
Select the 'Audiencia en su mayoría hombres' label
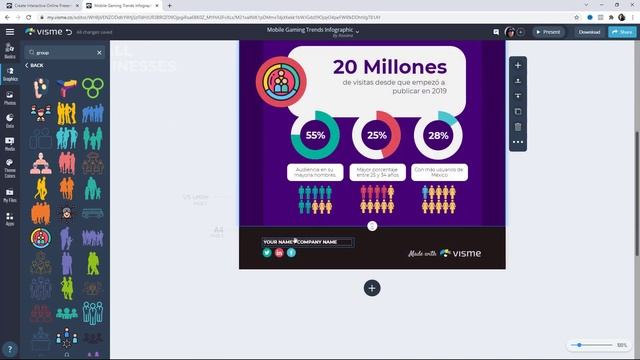(315, 172)
